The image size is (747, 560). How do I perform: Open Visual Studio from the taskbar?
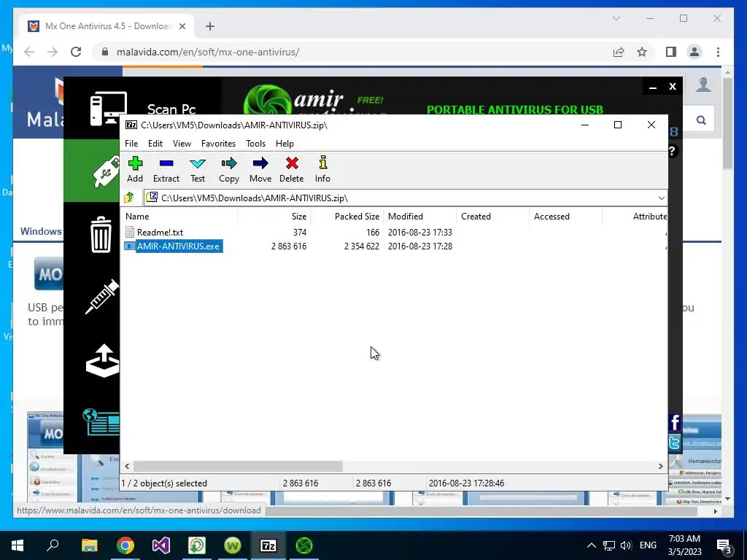pos(161,545)
